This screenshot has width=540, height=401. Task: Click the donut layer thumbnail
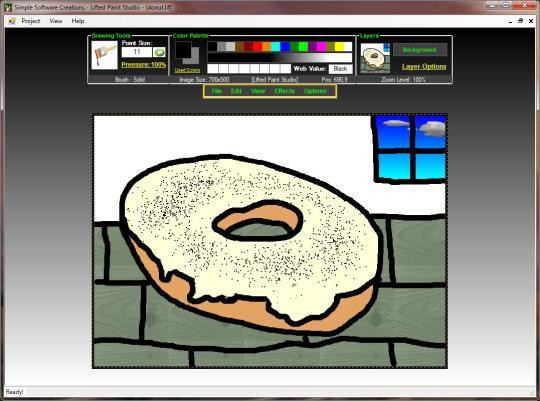375,58
